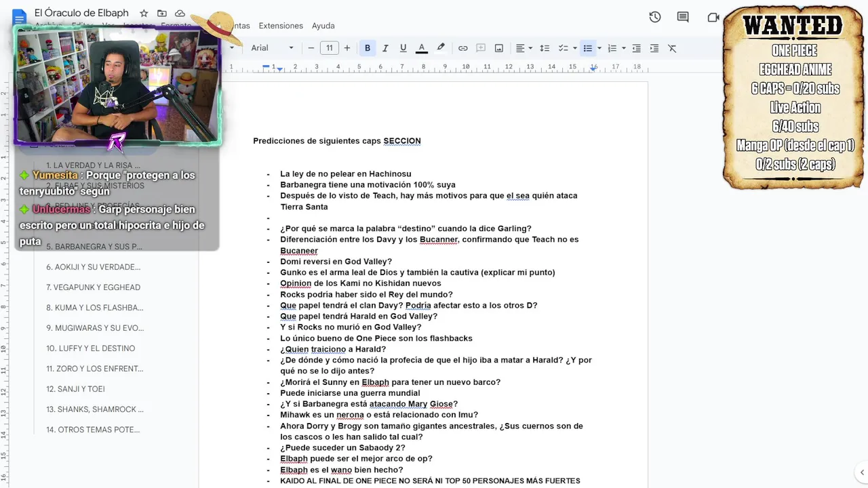Open the text alignment dropdown
868x488 pixels.
tap(524, 48)
